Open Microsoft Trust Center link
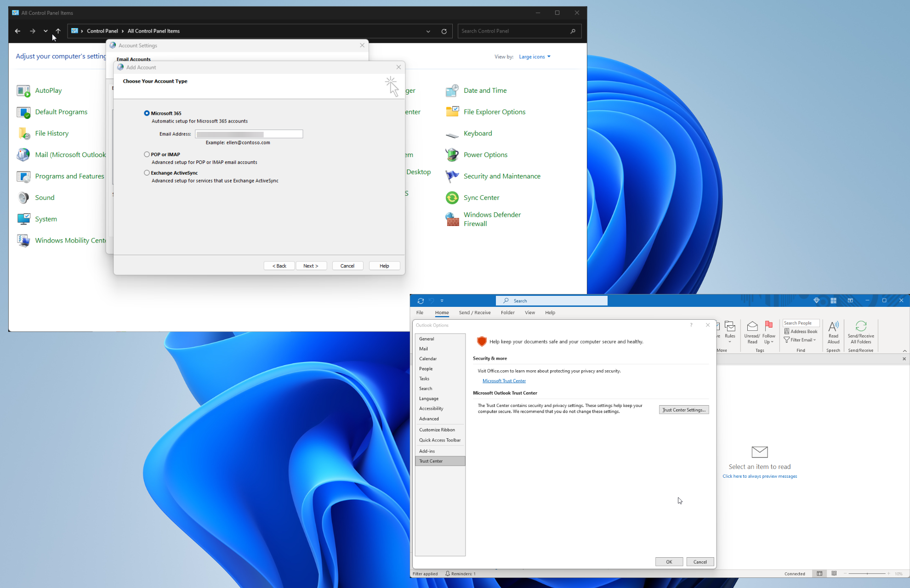 coord(504,381)
